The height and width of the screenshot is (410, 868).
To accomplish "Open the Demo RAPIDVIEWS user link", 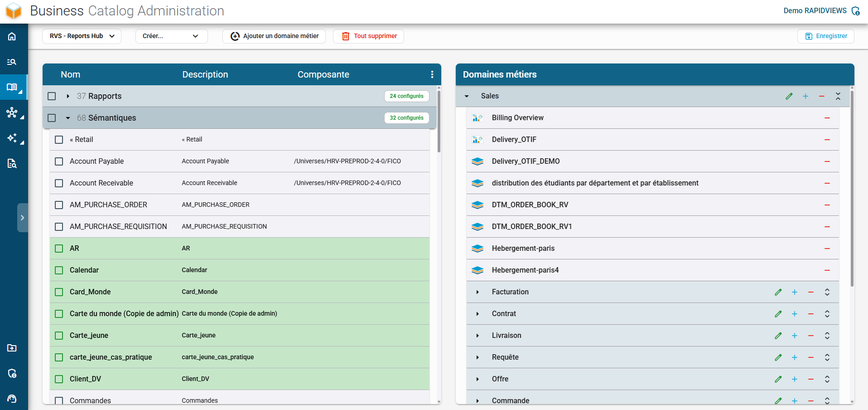I will click(815, 11).
